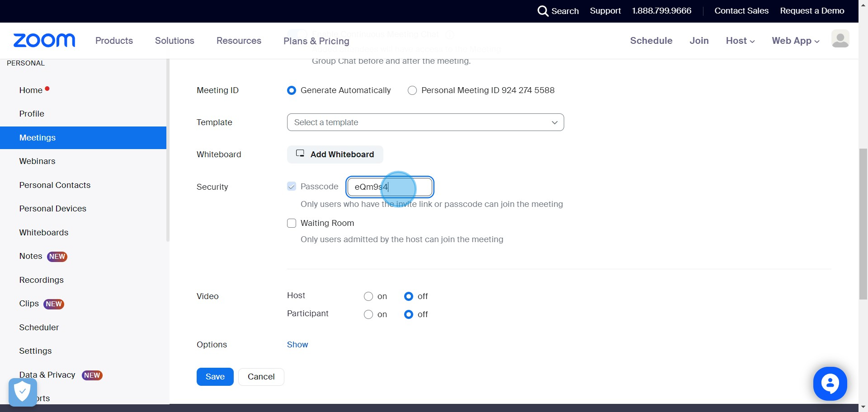Click the page vertical scrollbar thumb
The width and height of the screenshot is (868, 412).
863,224
